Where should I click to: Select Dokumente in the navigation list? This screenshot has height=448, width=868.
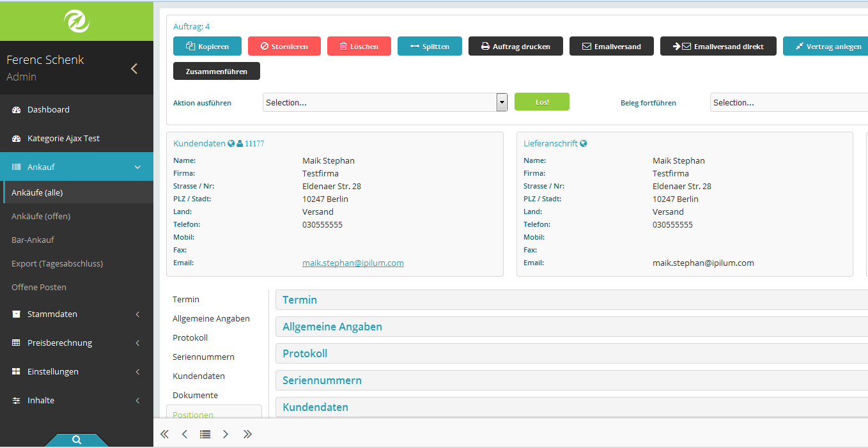click(x=195, y=395)
